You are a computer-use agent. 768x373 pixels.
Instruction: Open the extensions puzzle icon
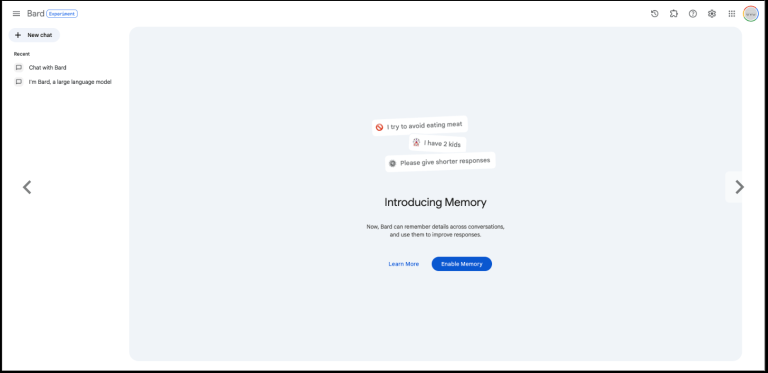tap(673, 14)
